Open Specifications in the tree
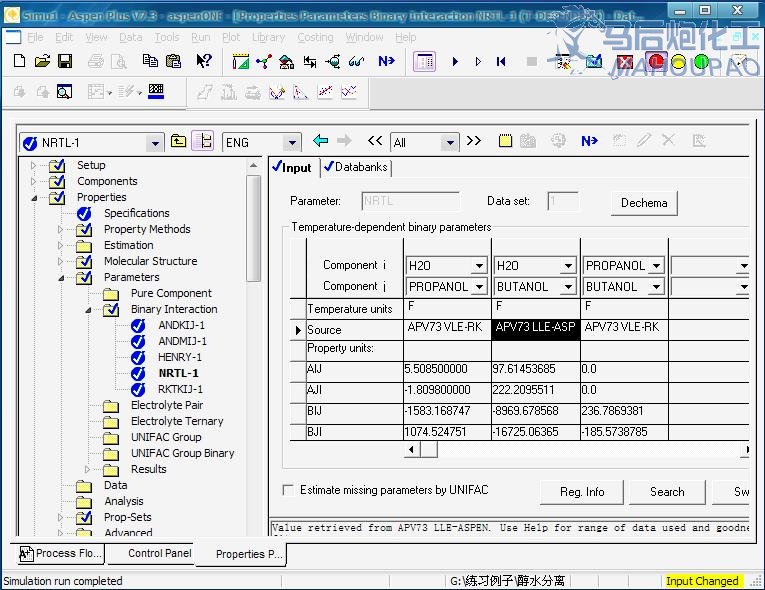765x590 pixels. coord(137,213)
